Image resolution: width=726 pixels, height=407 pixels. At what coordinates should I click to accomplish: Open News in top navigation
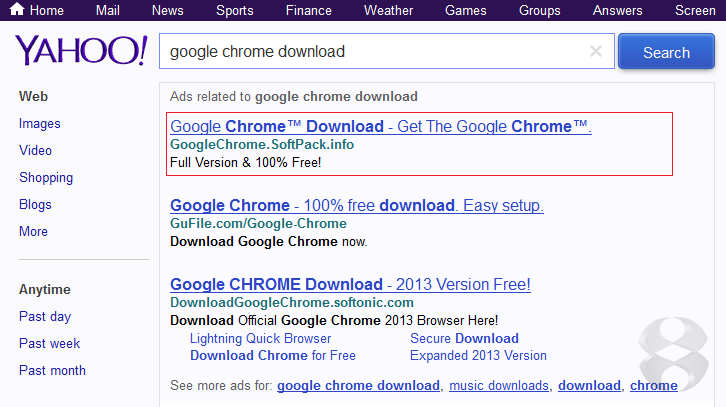168,10
